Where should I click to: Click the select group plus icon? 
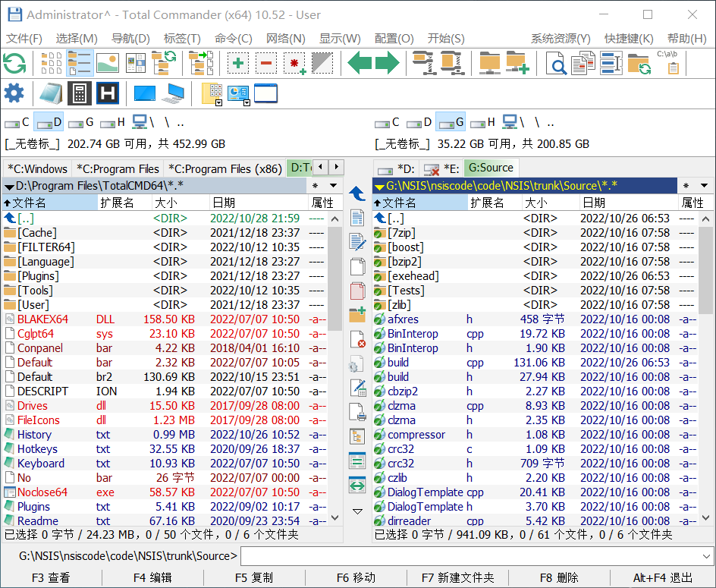tap(238, 63)
